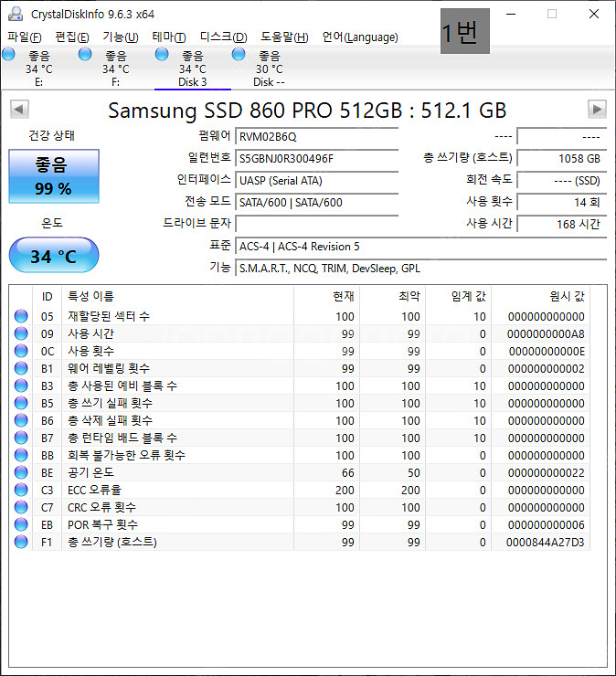Select the E: drive tab
The image size is (616, 676).
38,69
